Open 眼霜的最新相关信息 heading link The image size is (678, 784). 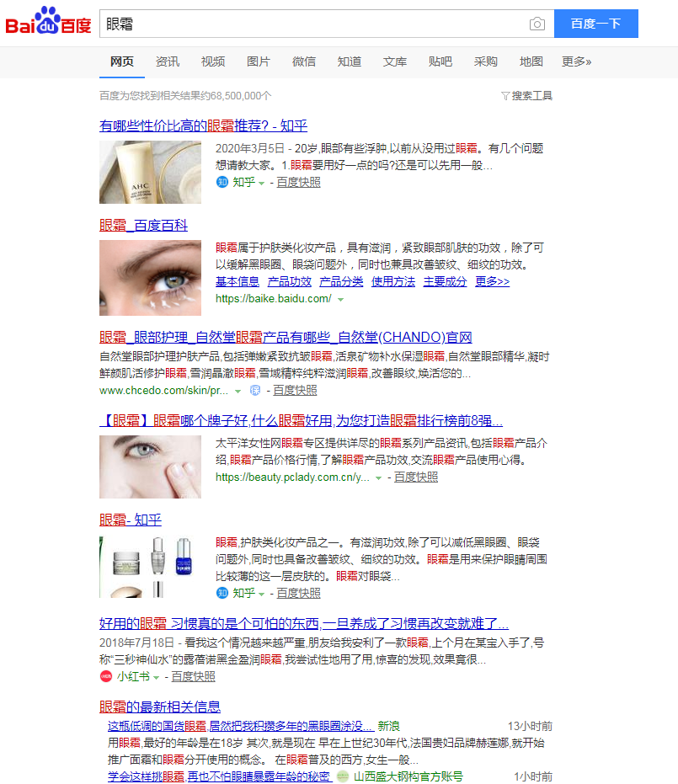(x=160, y=707)
